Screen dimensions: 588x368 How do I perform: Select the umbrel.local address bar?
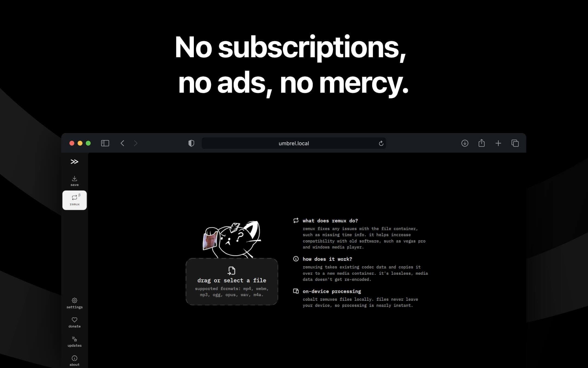pos(294,143)
